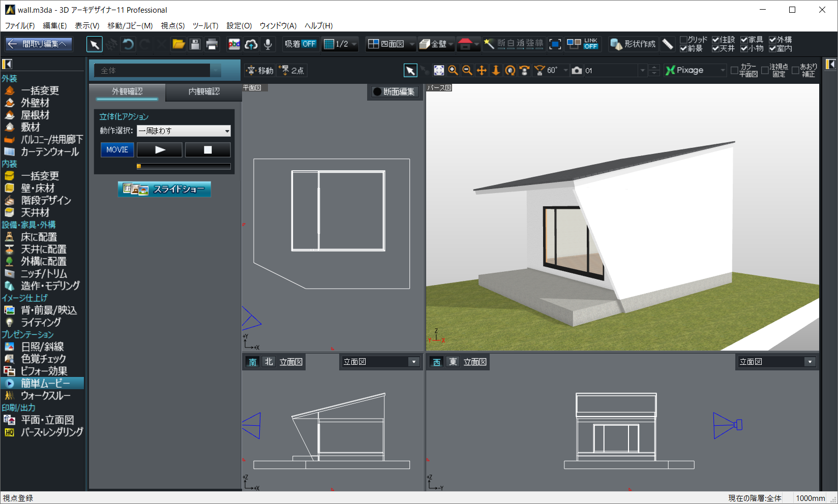Screen dimensions: 838x504
Task: Click the microphone icon in toolbar
Action: (x=268, y=44)
